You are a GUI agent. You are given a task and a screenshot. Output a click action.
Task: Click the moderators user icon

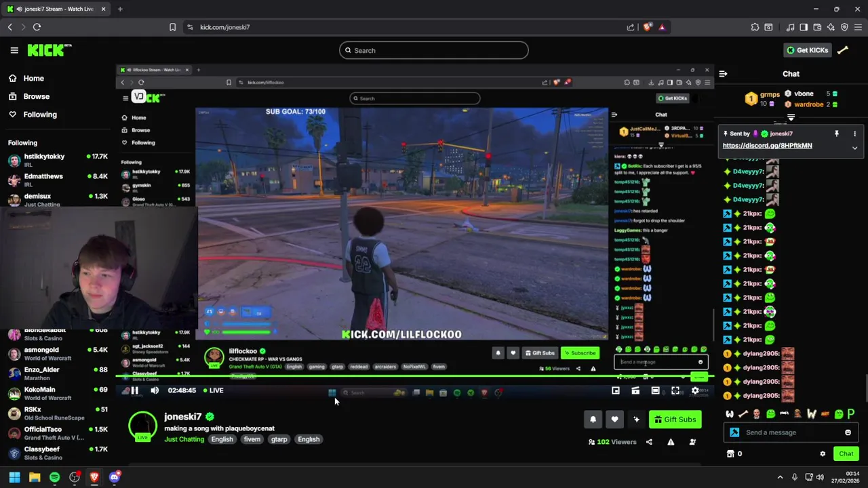click(x=692, y=442)
